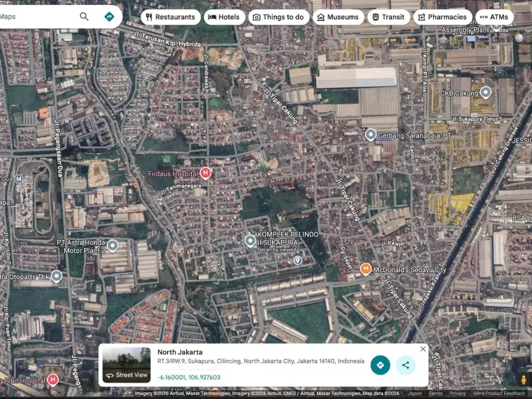Image resolution: width=532 pixels, height=399 pixels.
Task: Click inside the Maps search field
Action: 37,16
